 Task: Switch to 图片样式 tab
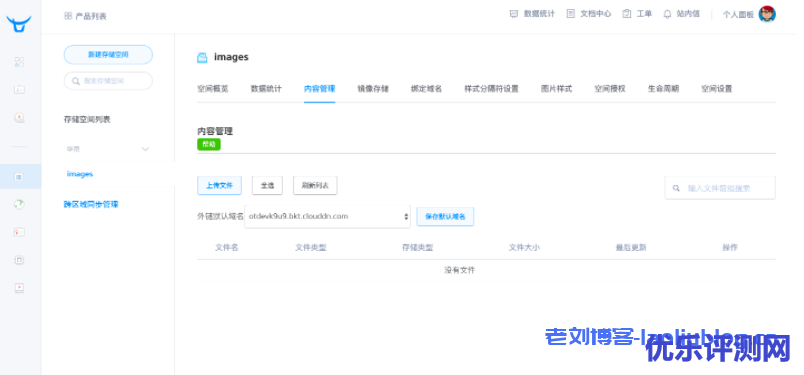556,89
